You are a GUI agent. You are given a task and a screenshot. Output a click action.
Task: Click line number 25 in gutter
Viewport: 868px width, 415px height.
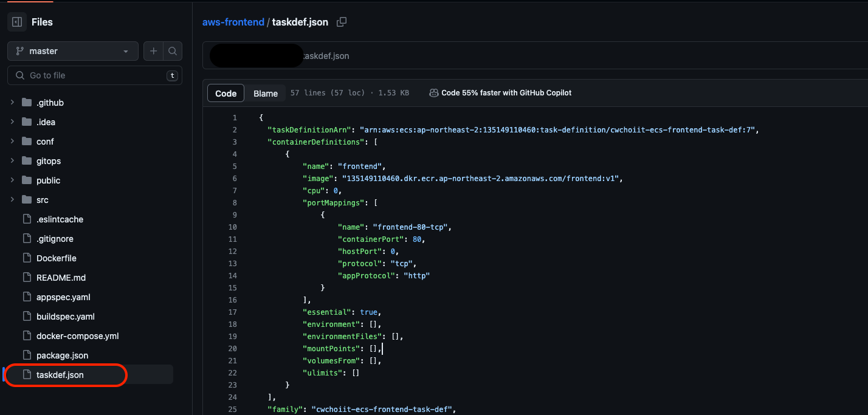tap(233, 410)
